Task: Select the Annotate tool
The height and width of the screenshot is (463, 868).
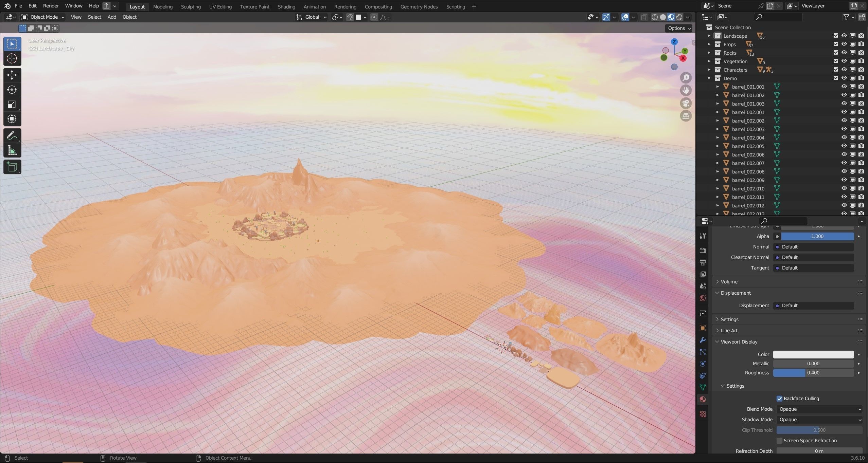Action: coord(12,136)
